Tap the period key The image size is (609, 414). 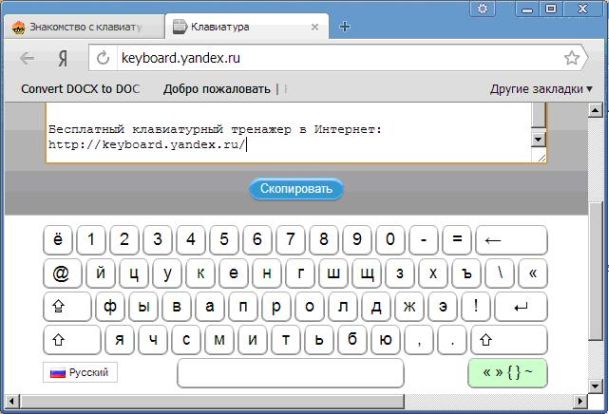452,340
